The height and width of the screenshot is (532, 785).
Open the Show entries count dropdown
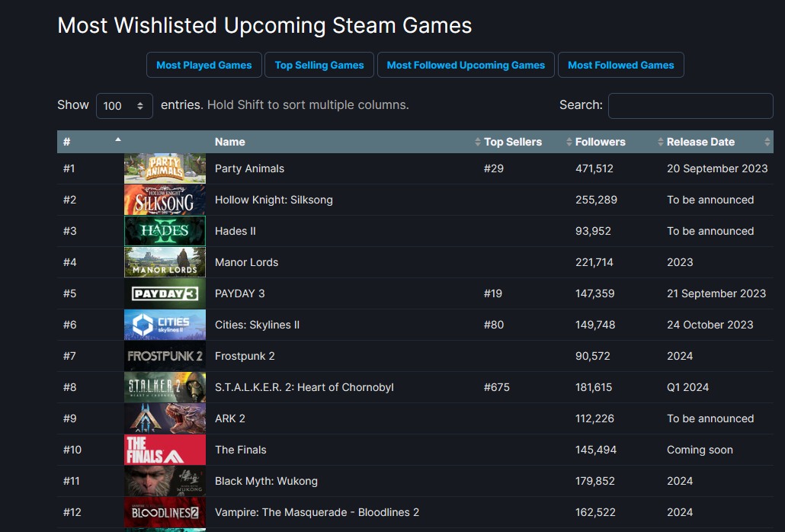124,106
